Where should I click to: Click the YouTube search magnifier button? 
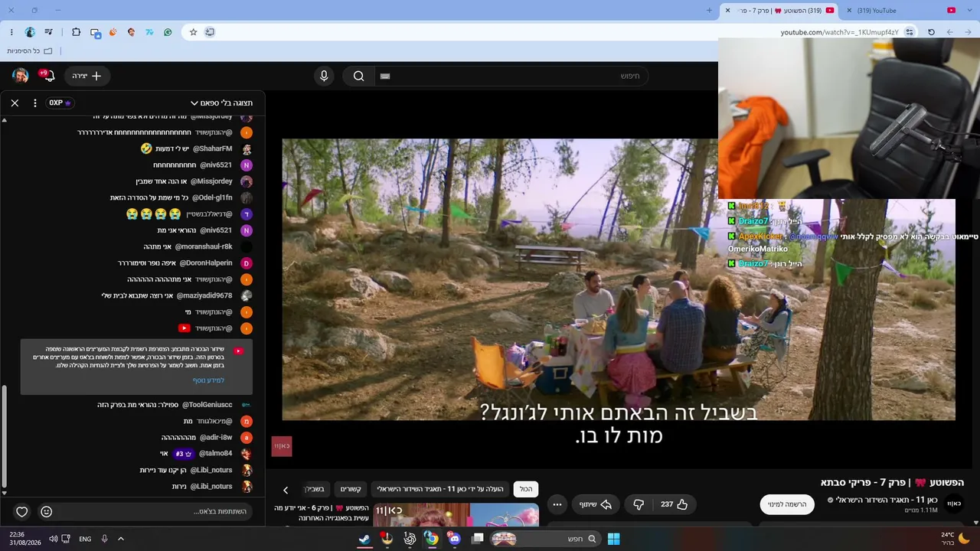coord(358,76)
